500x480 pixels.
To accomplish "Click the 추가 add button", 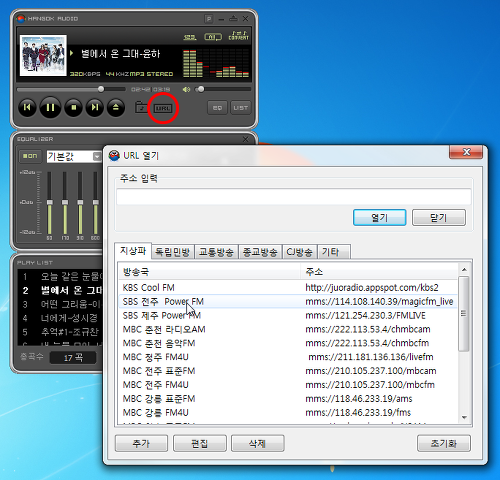I will point(141,443).
